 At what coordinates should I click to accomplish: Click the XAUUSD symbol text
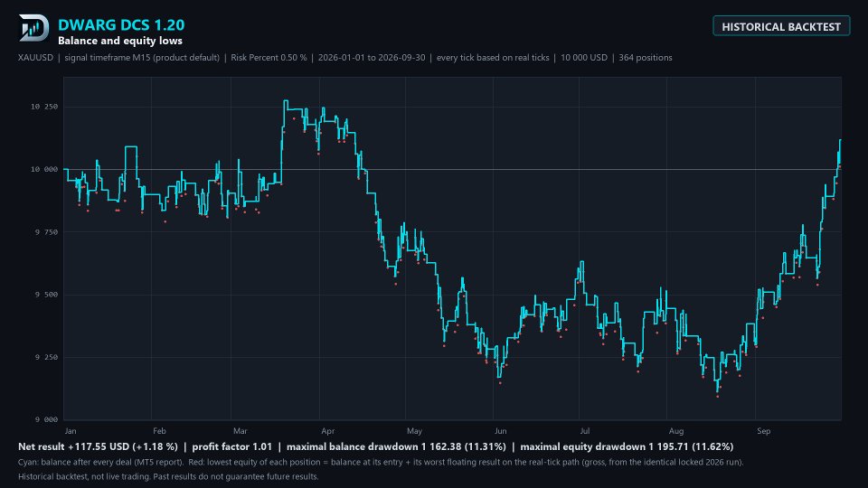(x=35, y=58)
